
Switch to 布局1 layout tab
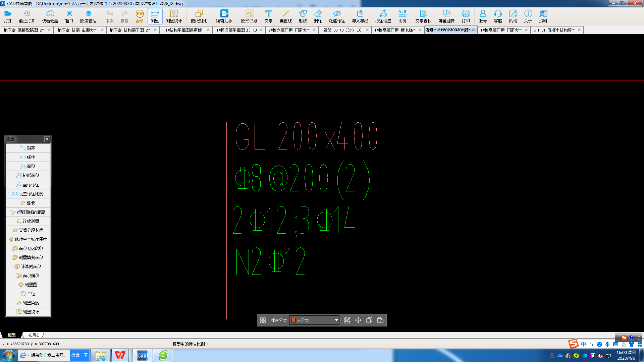pos(34,335)
